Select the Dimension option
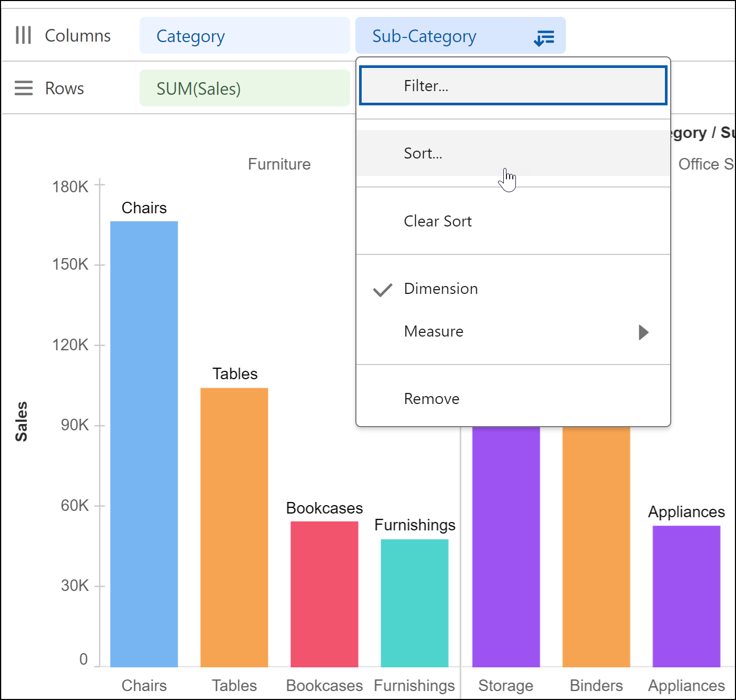The width and height of the screenshot is (736, 700). pyautogui.click(x=513, y=289)
